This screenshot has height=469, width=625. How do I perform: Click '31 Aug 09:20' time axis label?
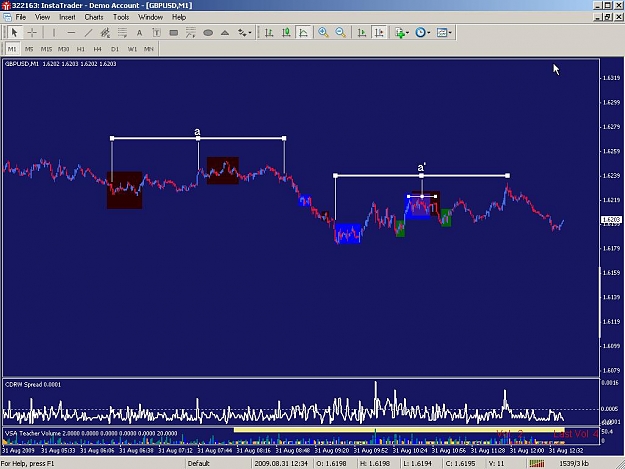pyautogui.click(x=332, y=450)
